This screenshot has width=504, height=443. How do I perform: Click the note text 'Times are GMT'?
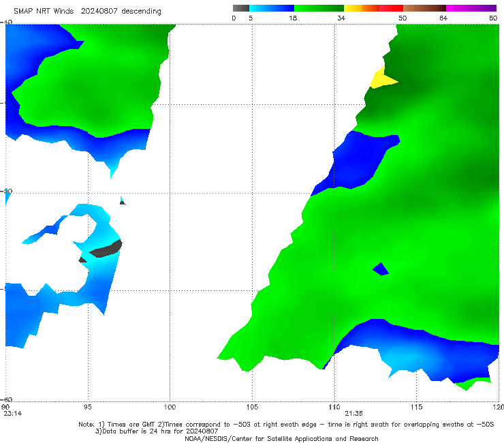131,425
